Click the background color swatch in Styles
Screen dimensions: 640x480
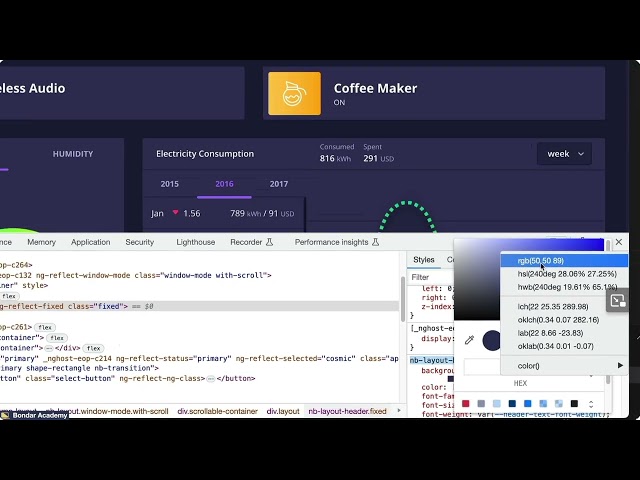451,379
